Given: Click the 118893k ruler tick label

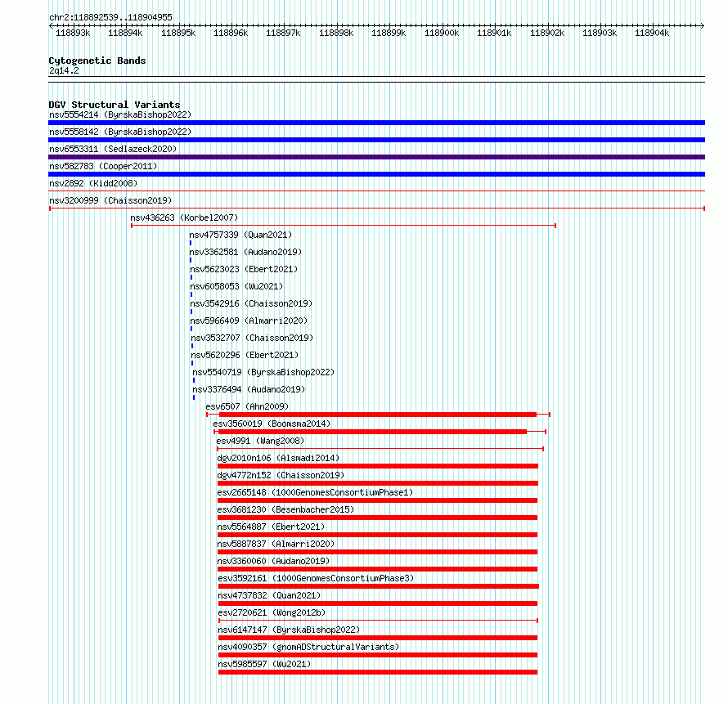Looking at the screenshot, I should pyautogui.click(x=73, y=33).
